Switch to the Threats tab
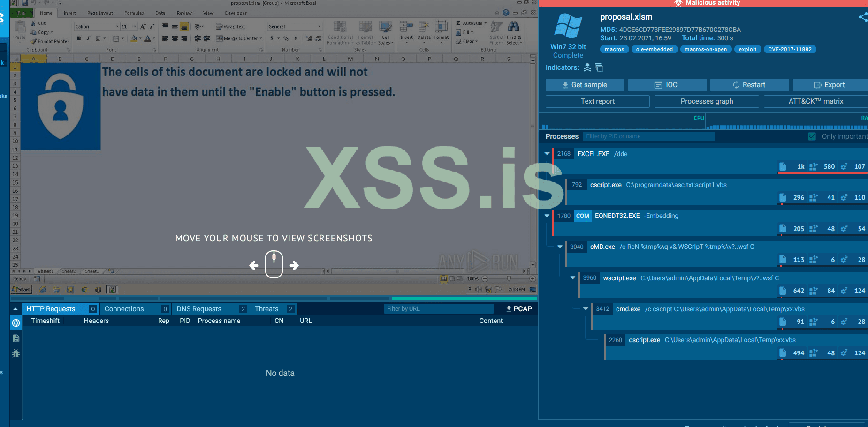The width and height of the screenshot is (868, 427). point(274,309)
